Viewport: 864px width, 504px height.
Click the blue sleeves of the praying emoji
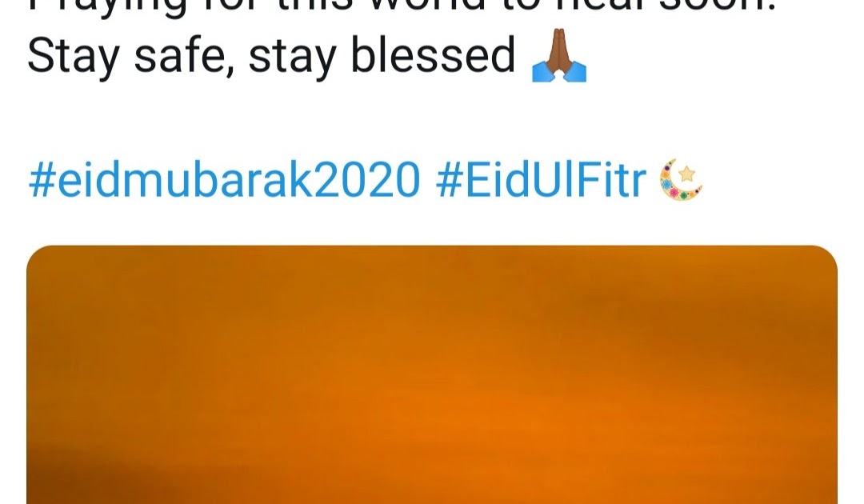pyautogui.click(x=558, y=72)
